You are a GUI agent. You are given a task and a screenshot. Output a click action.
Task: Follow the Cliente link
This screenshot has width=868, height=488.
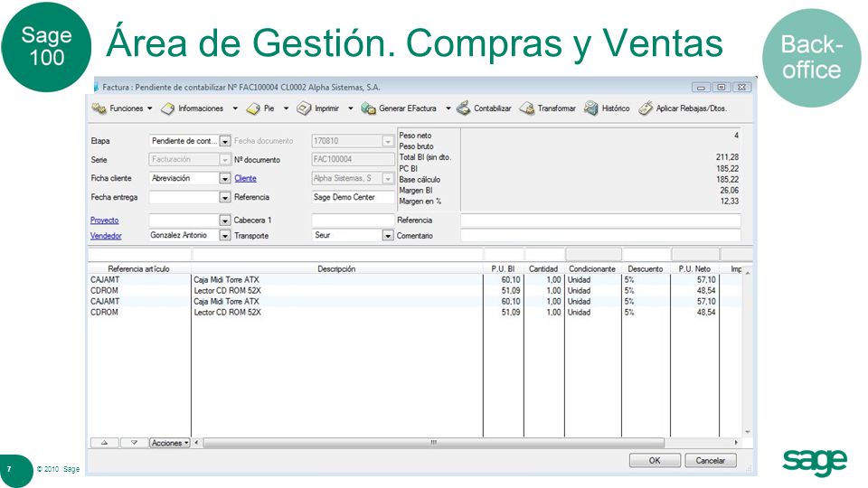pyautogui.click(x=245, y=178)
